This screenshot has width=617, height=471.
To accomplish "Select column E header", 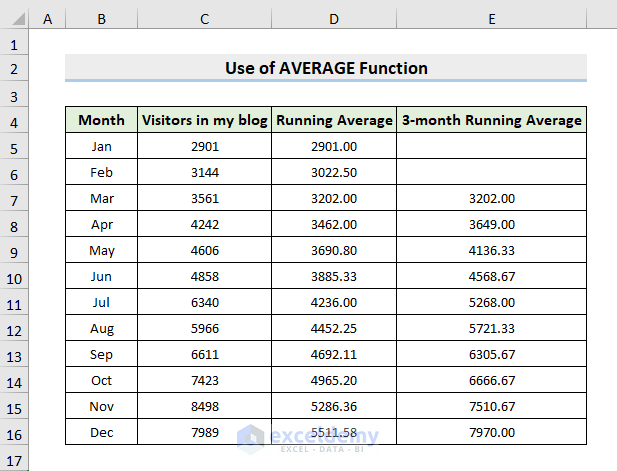I will [491, 18].
